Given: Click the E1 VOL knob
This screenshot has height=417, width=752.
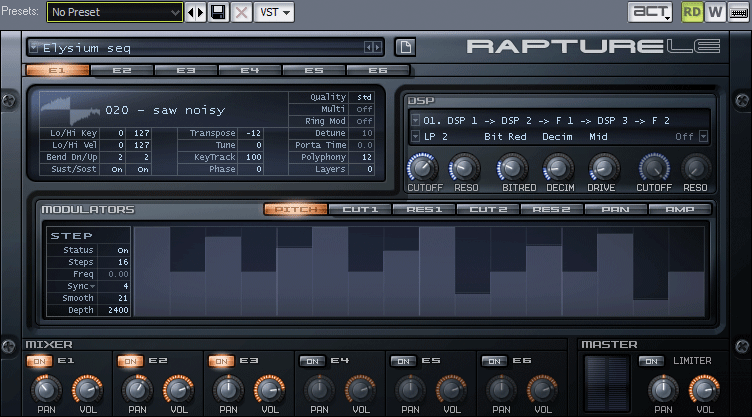Looking at the screenshot, I should 87,390.
